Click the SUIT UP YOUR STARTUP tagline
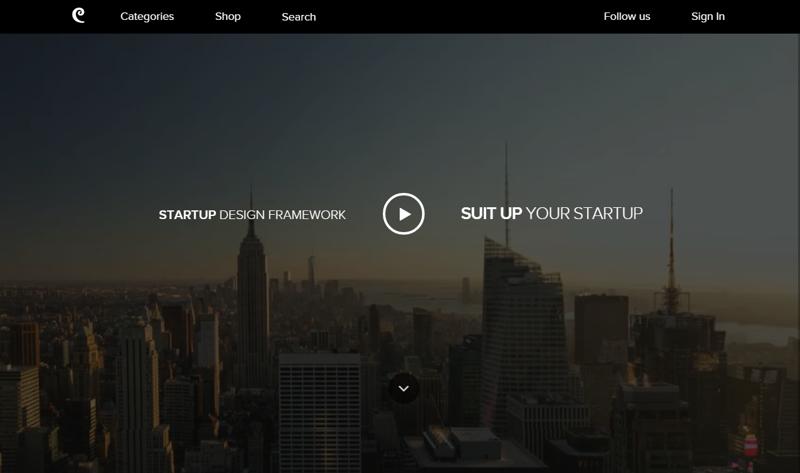 (552, 213)
